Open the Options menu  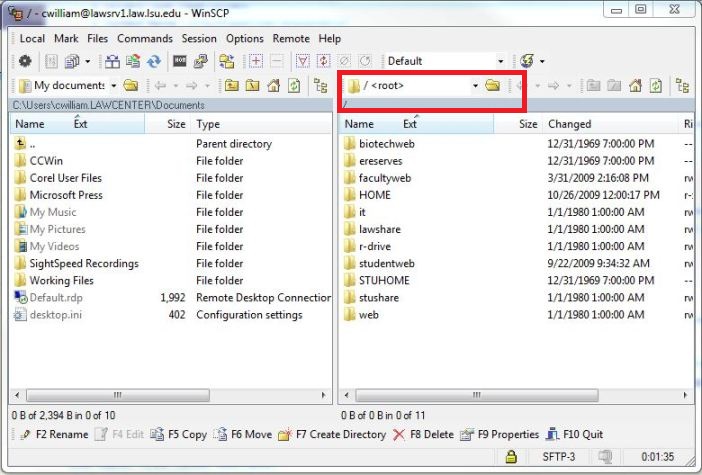coord(244,39)
